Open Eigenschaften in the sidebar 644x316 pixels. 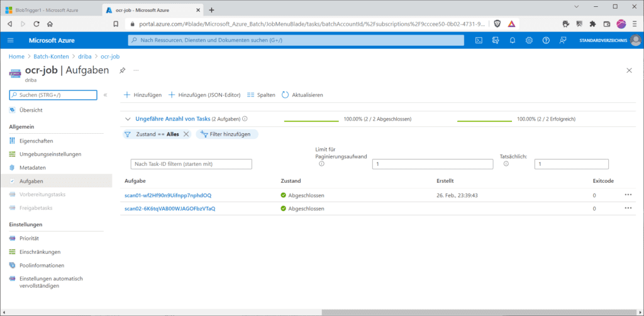36,141
